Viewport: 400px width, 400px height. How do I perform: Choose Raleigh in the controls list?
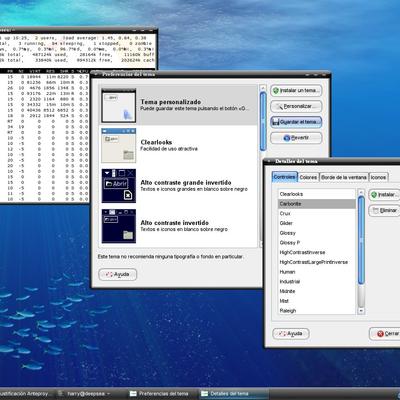pos(317,311)
